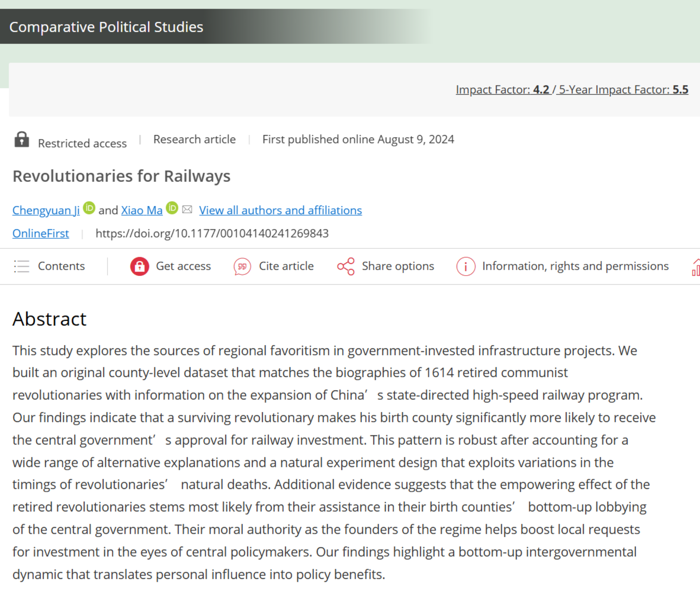
Task: Select Get access in the toolbar
Action: 183,266
